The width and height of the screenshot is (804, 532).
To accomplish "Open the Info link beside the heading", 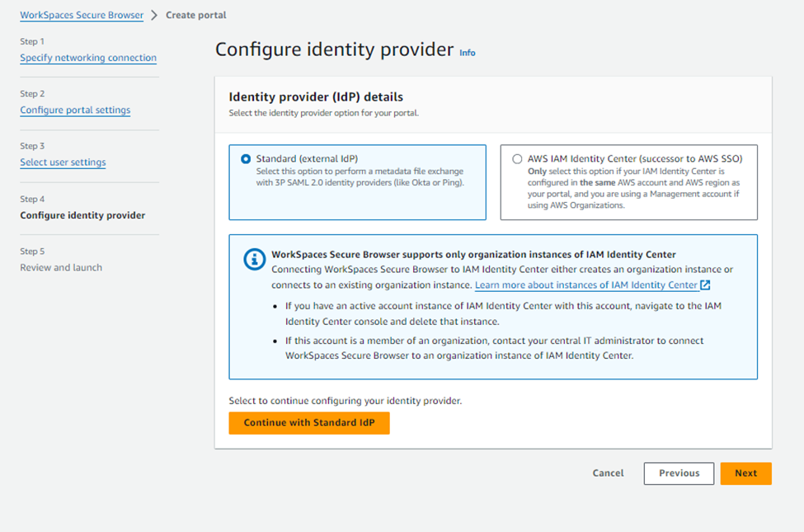I will (x=467, y=53).
